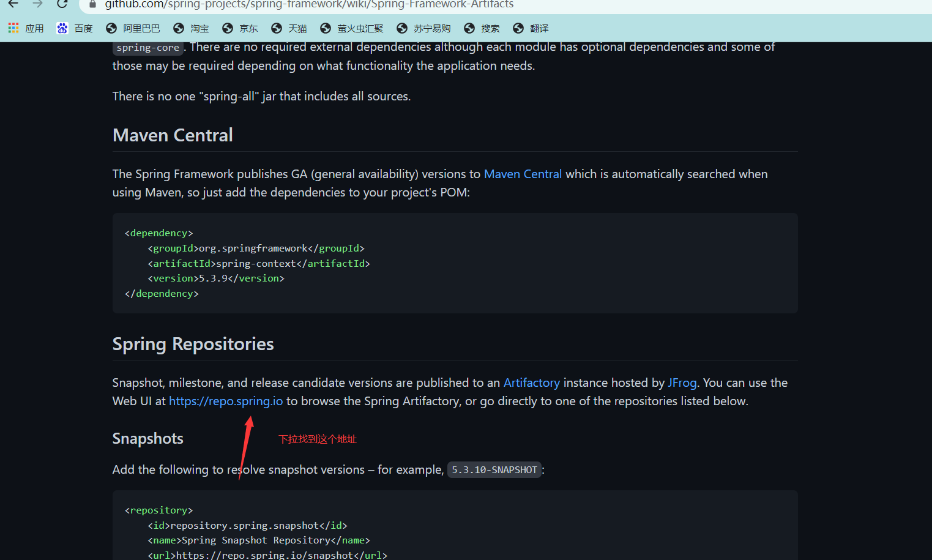Screen dimensions: 932x560
Task: Click the browser forward arrow
Action: [37, 4]
